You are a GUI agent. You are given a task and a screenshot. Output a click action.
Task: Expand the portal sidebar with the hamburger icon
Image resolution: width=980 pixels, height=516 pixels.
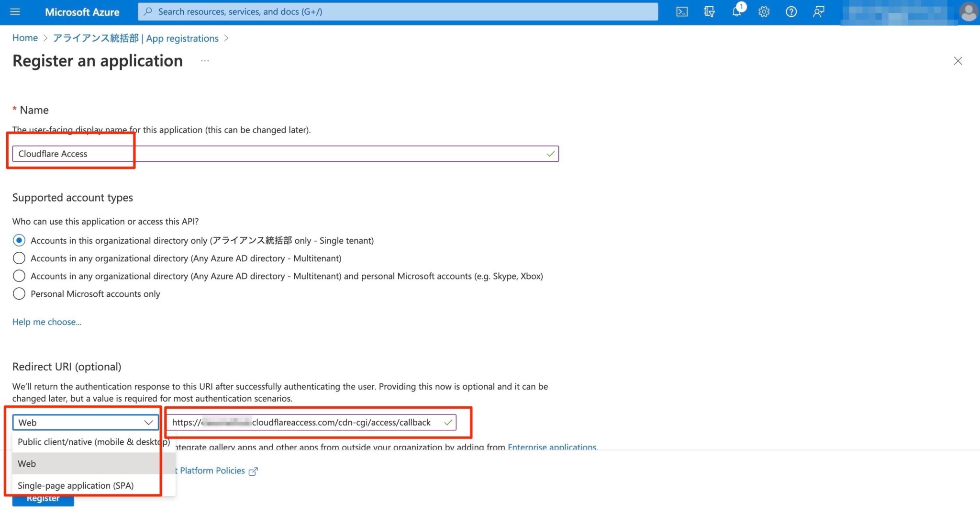(15, 11)
